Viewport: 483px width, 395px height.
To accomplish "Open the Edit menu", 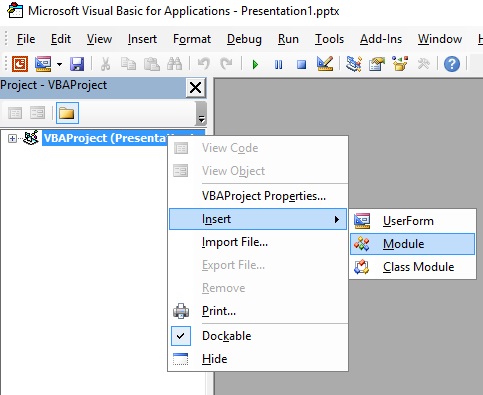I will tap(61, 39).
